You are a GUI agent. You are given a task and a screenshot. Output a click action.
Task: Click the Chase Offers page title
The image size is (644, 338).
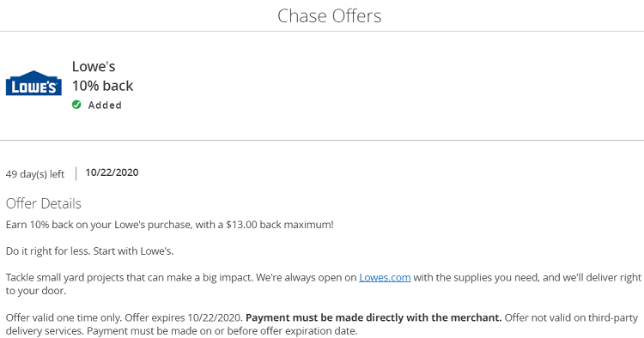tap(330, 16)
